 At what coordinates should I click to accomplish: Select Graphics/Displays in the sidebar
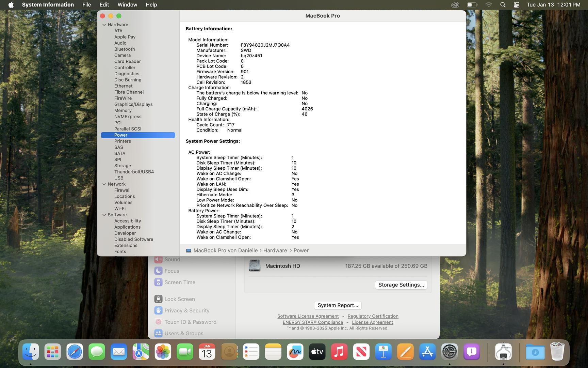pos(133,104)
